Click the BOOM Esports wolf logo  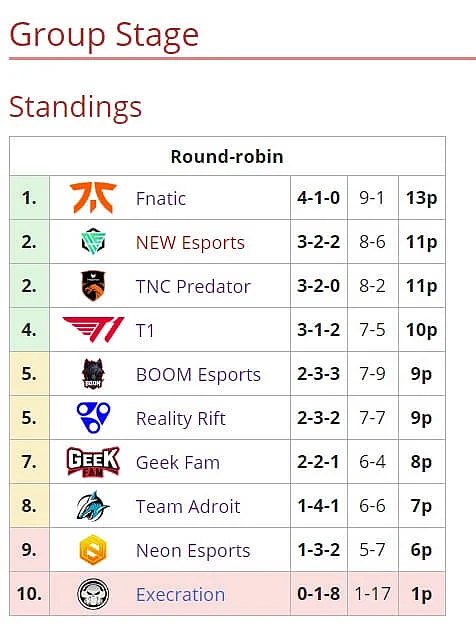[x=93, y=374]
